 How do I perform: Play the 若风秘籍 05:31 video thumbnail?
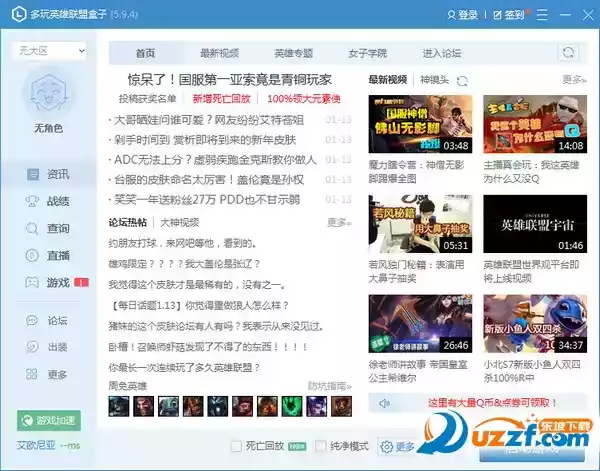click(x=420, y=224)
